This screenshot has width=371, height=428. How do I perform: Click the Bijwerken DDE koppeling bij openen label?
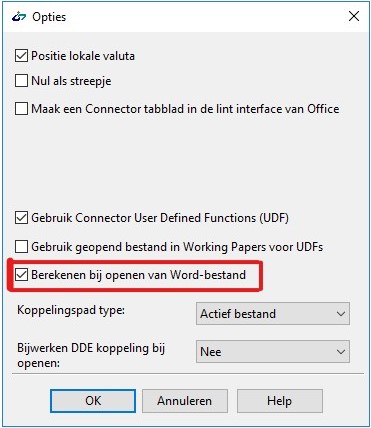[91, 355]
